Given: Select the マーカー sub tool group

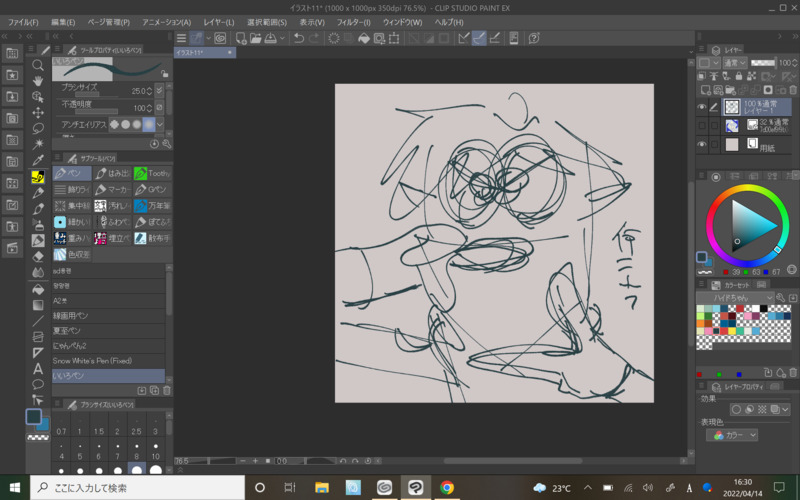Looking at the screenshot, I should (113, 190).
